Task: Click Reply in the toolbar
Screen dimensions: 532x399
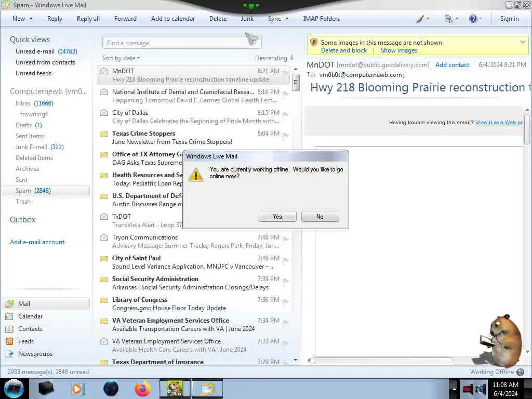Action: (55, 19)
